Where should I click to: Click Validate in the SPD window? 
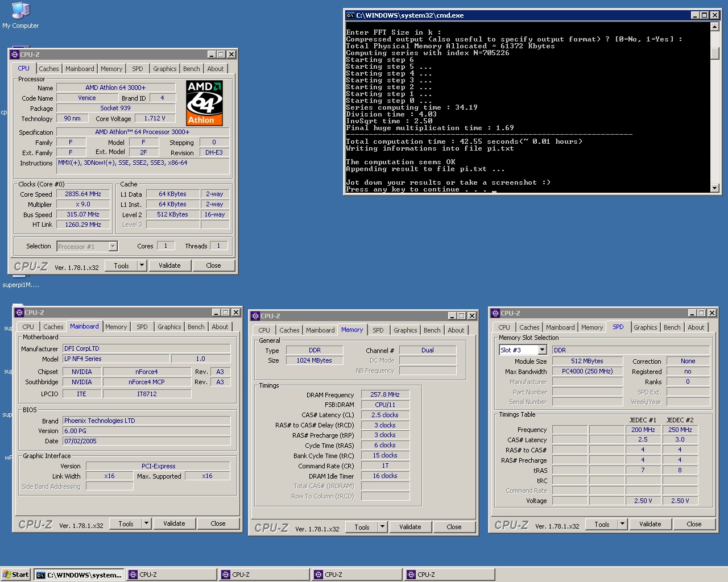(650, 524)
